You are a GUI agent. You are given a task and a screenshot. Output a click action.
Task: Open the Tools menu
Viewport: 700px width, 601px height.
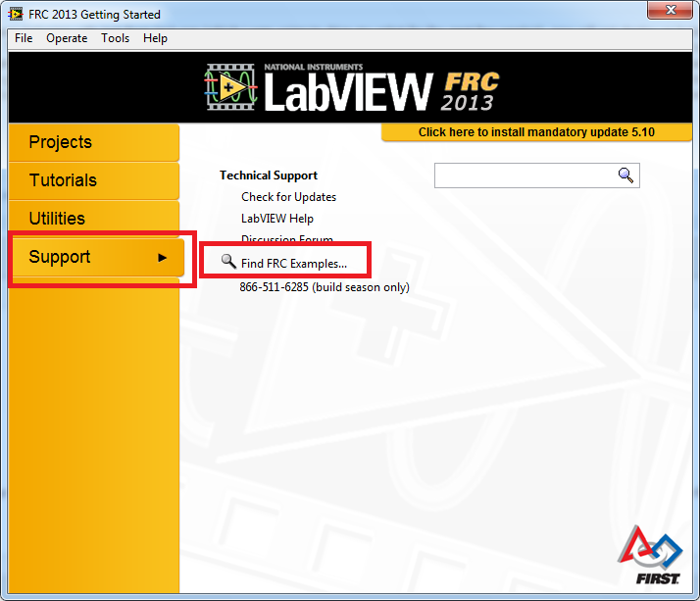[115, 38]
